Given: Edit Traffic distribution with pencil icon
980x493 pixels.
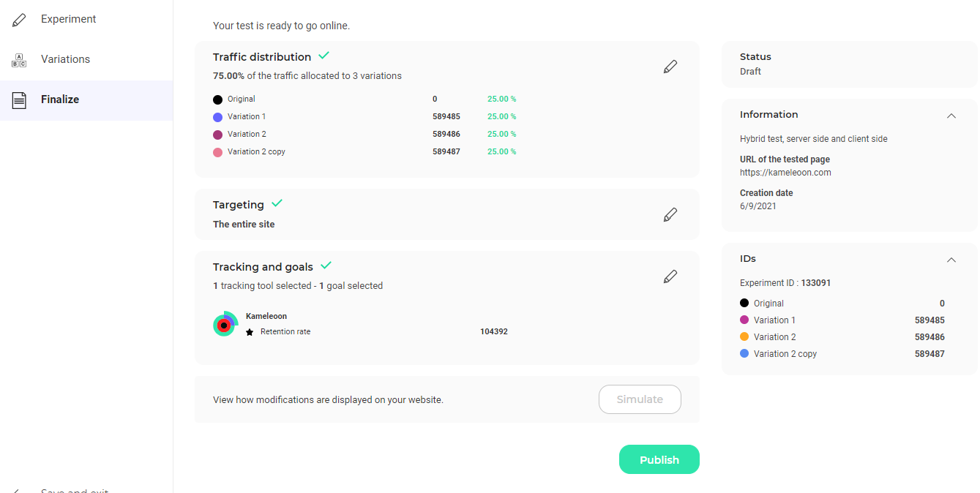Looking at the screenshot, I should pyautogui.click(x=670, y=67).
